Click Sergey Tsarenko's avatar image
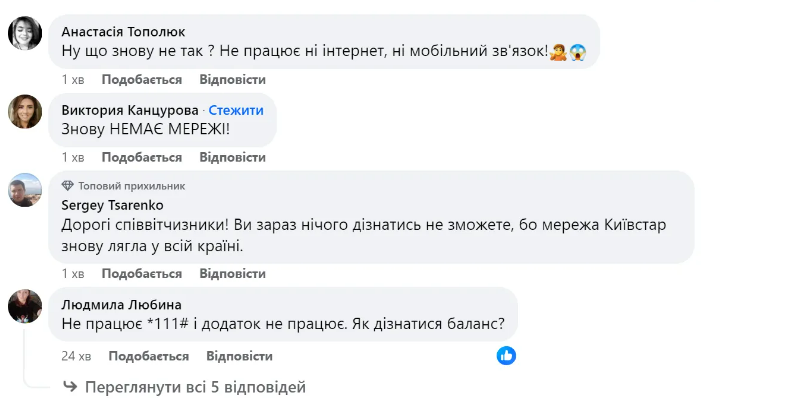Image resolution: width=792 pixels, height=400 pixels. point(24,190)
